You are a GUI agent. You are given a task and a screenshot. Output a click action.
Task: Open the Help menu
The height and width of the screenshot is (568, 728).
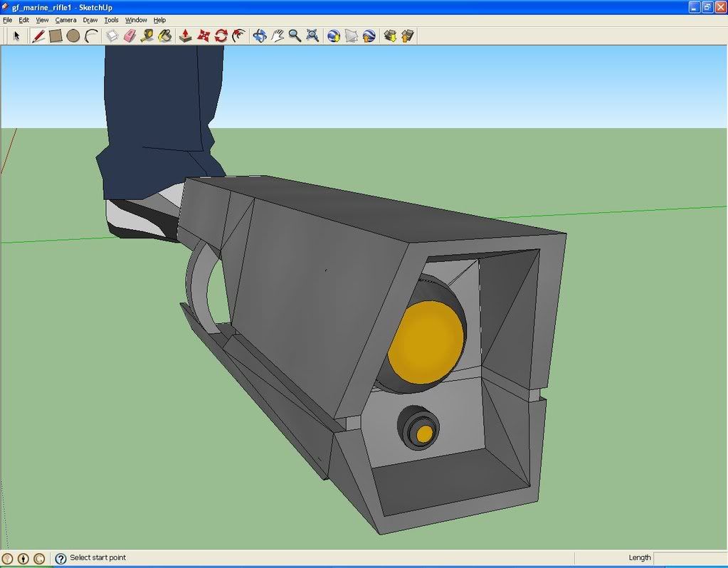click(x=159, y=20)
